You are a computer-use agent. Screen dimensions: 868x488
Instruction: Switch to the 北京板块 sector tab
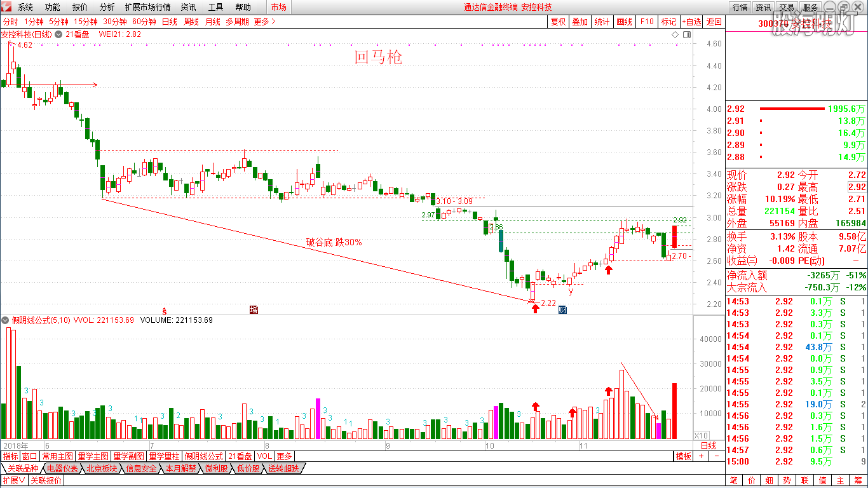[x=102, y=468]
